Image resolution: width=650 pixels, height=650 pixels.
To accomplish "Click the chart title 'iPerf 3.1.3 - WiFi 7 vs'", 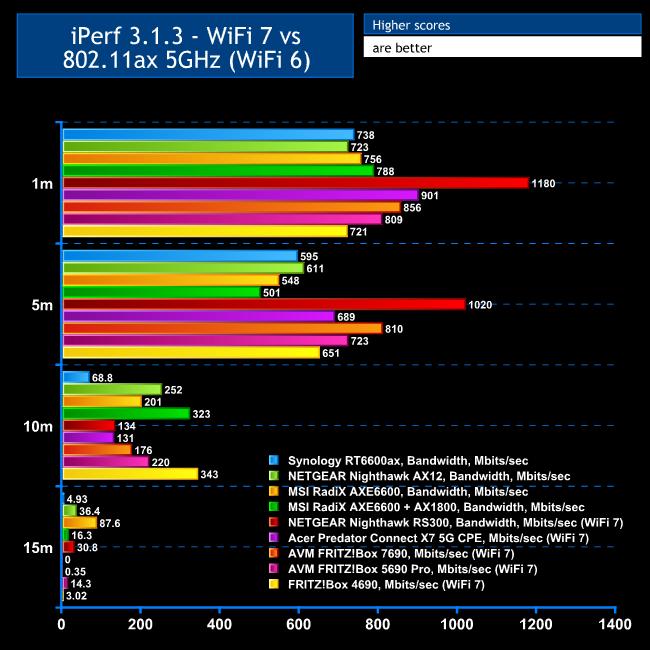I will tap(186, 36).
